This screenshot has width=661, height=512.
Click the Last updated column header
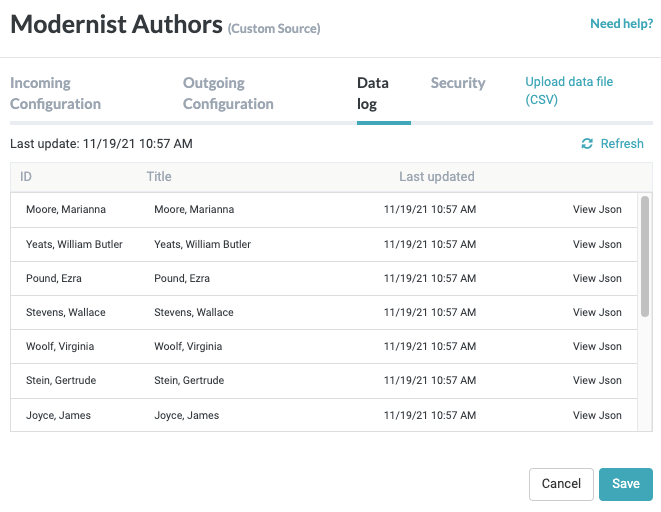(x=436, y=177)
